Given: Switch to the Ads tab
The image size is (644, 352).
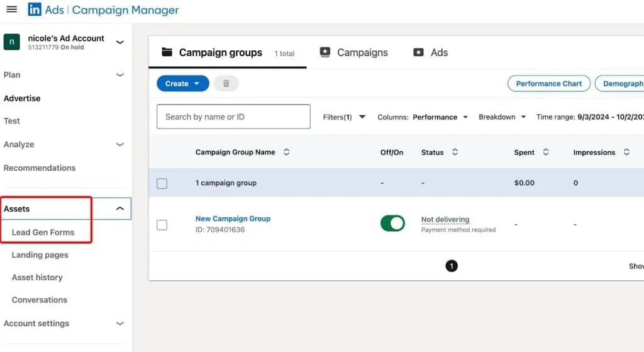Looking at the screenshot, I should 430,53.
